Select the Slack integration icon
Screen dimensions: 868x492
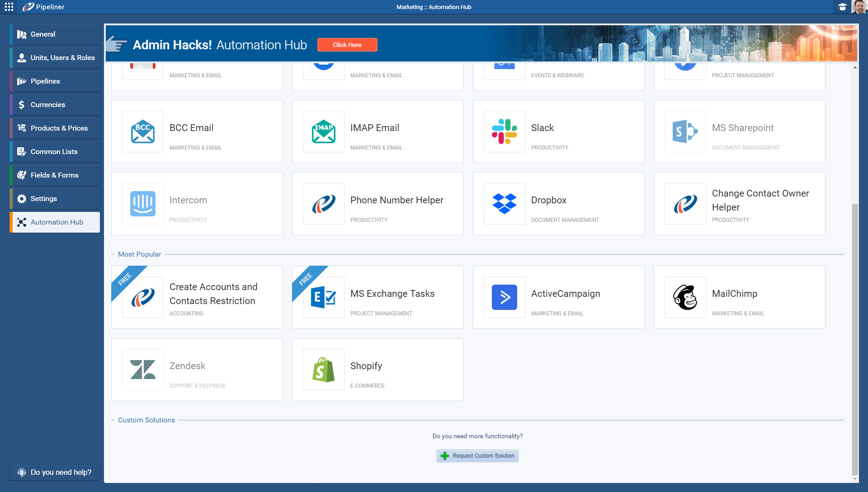point(504,131)
